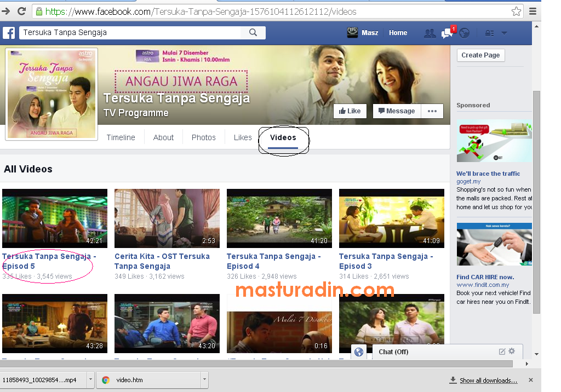Click the www.findit.com.my ad URL

coord(483,285)
